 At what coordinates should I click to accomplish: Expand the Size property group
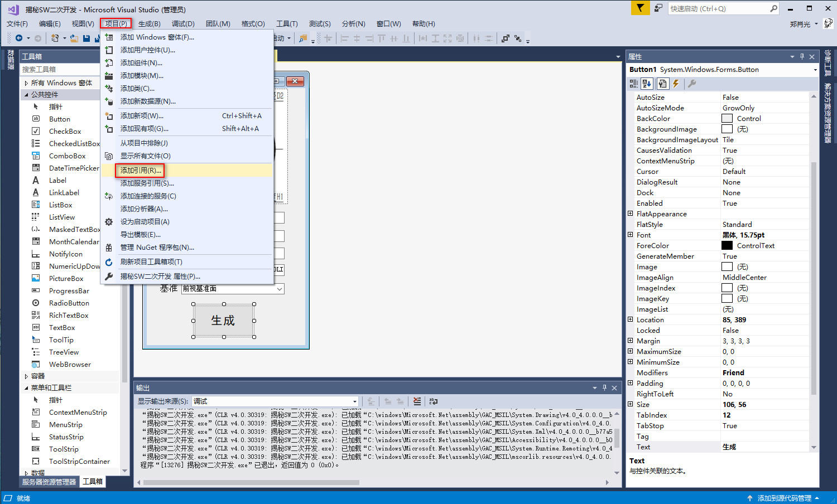(631, 404)
